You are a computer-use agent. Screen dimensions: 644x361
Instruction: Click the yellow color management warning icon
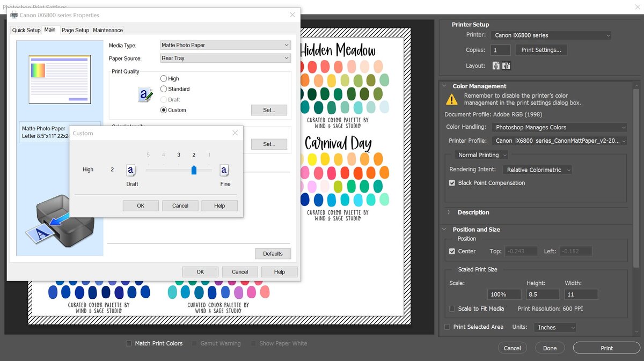point(452,99)
